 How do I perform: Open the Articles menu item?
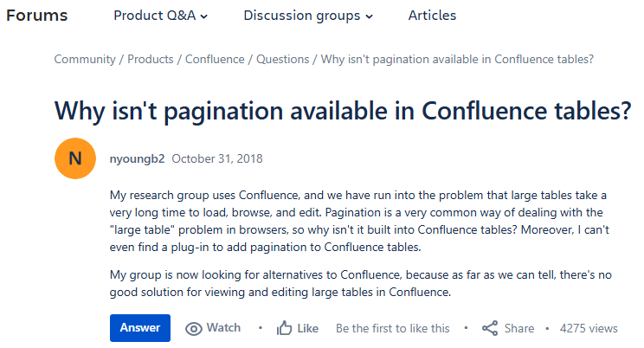tap(432, 16)
